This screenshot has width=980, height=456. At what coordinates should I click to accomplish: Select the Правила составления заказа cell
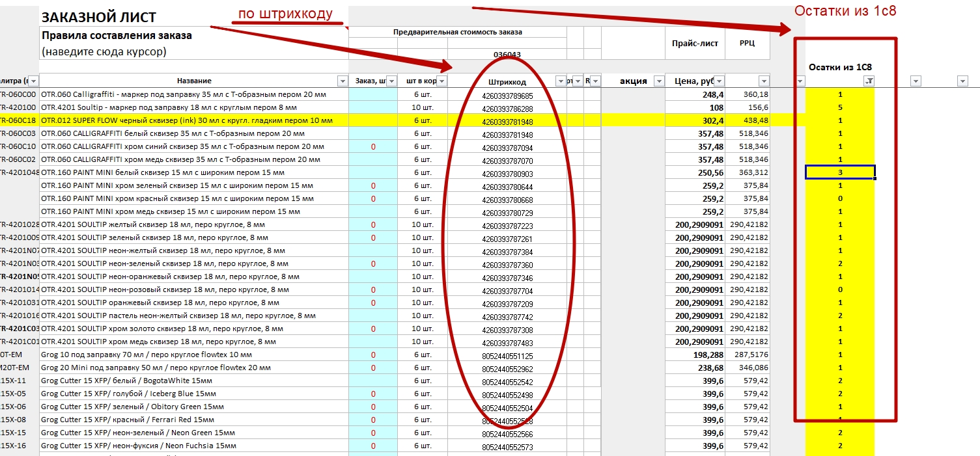point(117,36)
